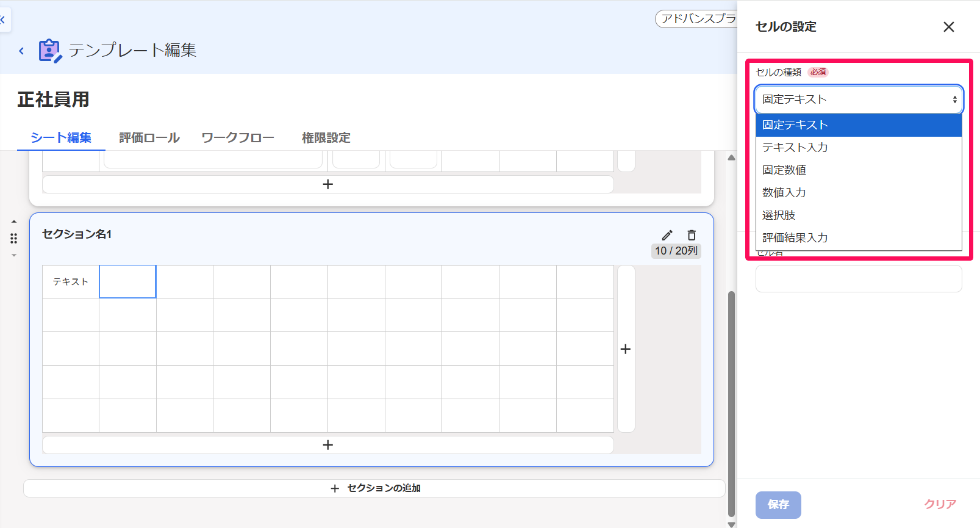
Task: Click the アドバンスプラン badge
Action: (696, 19)
